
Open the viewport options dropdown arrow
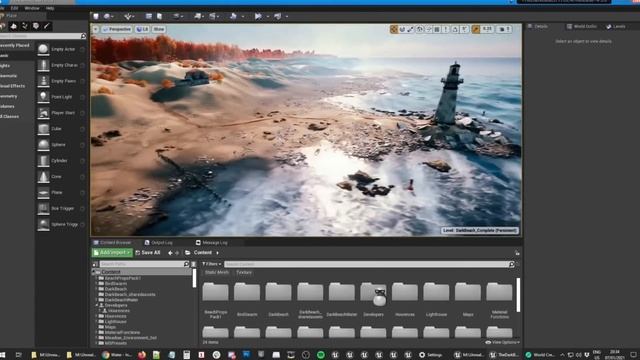pos(95,29)
